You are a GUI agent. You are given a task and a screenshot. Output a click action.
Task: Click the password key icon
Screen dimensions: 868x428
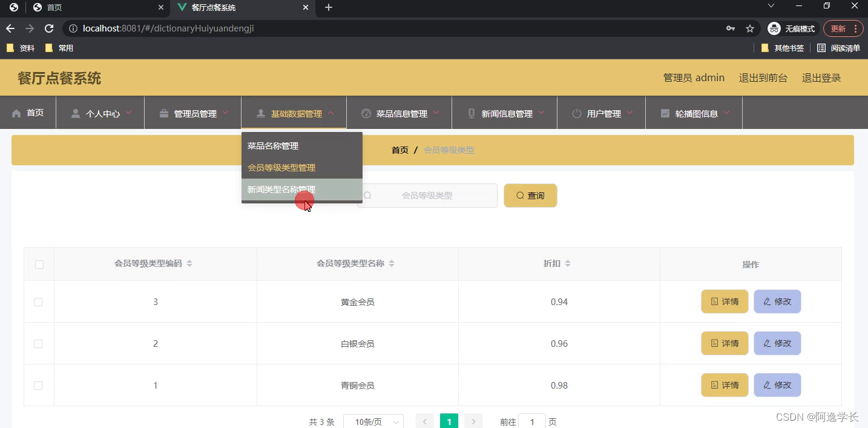[731, 28]
